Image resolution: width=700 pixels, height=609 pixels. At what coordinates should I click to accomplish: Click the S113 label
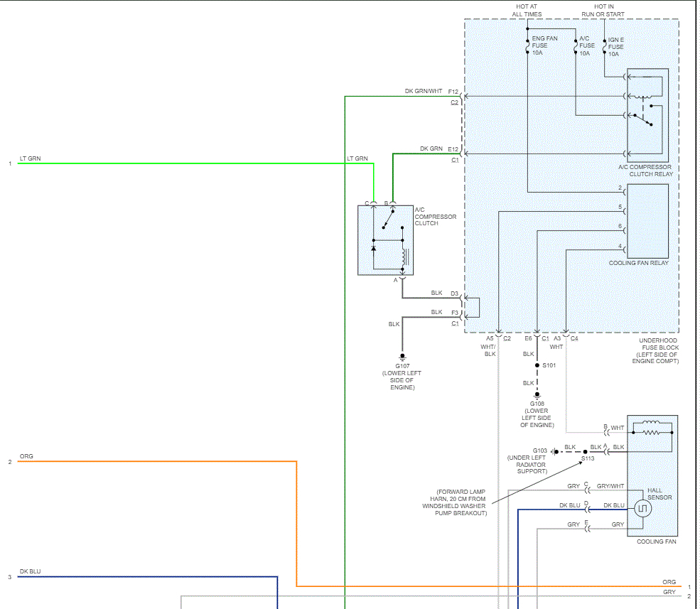(588, 458)
